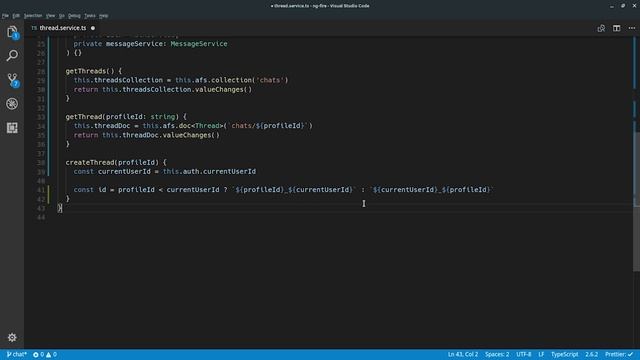This screenshot has height=360, width=640.
Task: Open the Tasks menu
Action: [90, 16]
